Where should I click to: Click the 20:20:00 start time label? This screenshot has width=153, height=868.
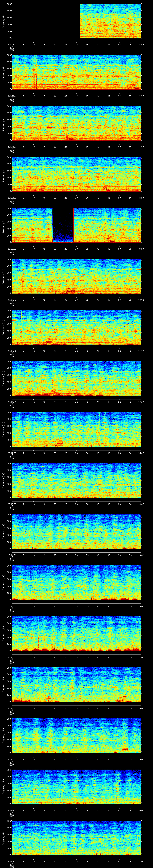point(12,861)
